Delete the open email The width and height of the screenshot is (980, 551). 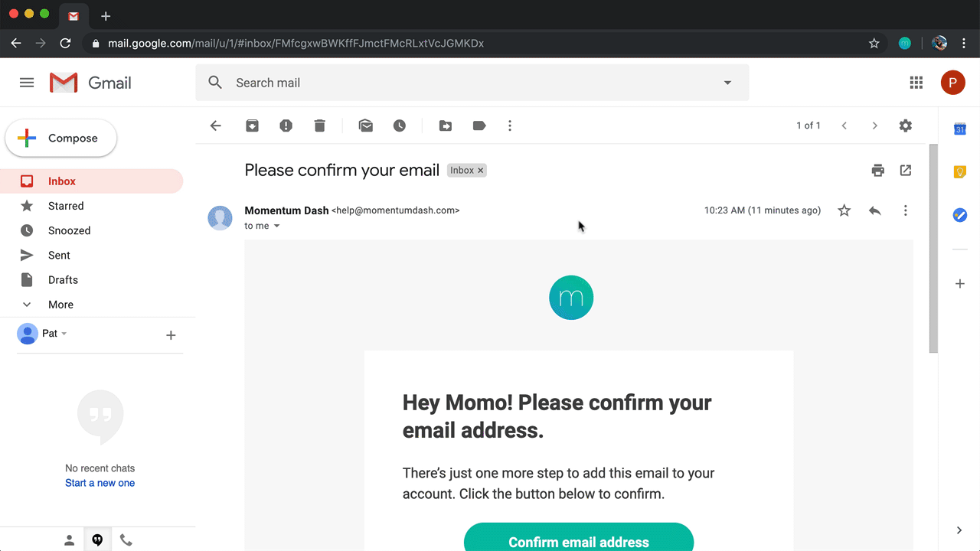(319, 126)
